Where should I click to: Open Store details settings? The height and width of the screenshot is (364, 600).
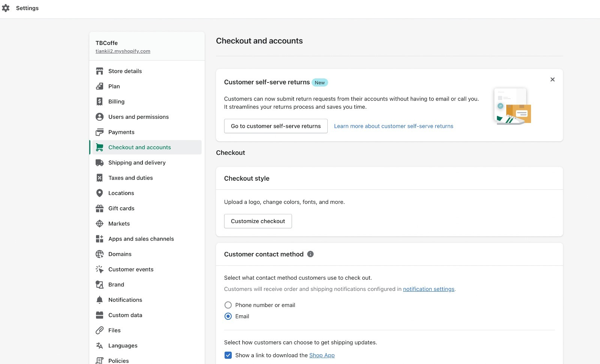[125, 71]
